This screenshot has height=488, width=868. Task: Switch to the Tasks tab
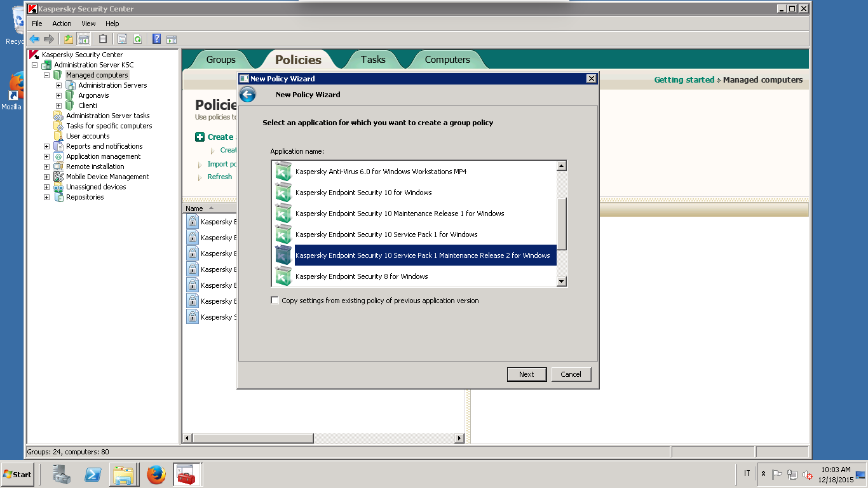(x=373, y=60)
